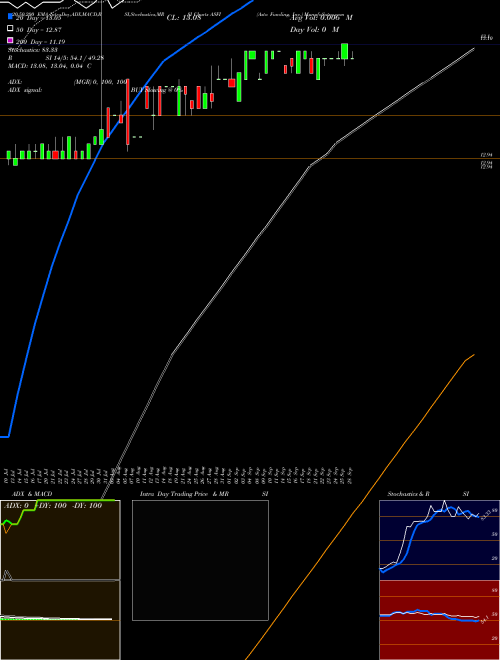Click the 'ADX & MACD' panel title
This screenshot has height=660, width=500.
tap(32, 494)
